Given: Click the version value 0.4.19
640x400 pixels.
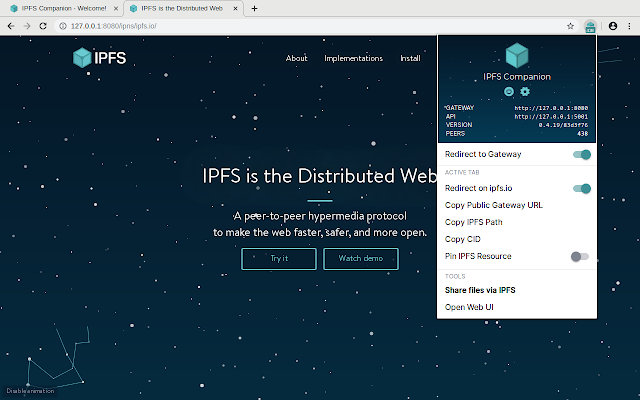Looking at the screenshot, I should 563,125.
